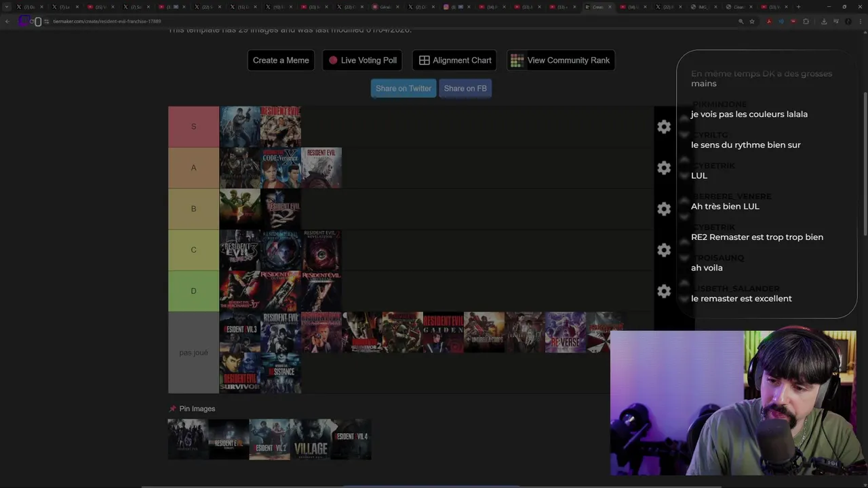Image resolution: width=868 pixels, height=488 pixels.
Task: Select the Umbrella Corps cover
Action: point(484,332)
